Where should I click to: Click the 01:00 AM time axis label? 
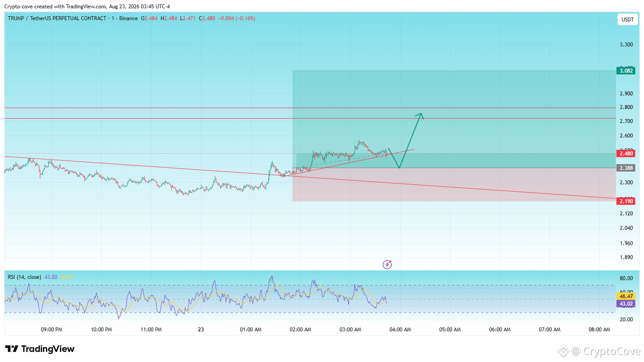pos(250,330)
